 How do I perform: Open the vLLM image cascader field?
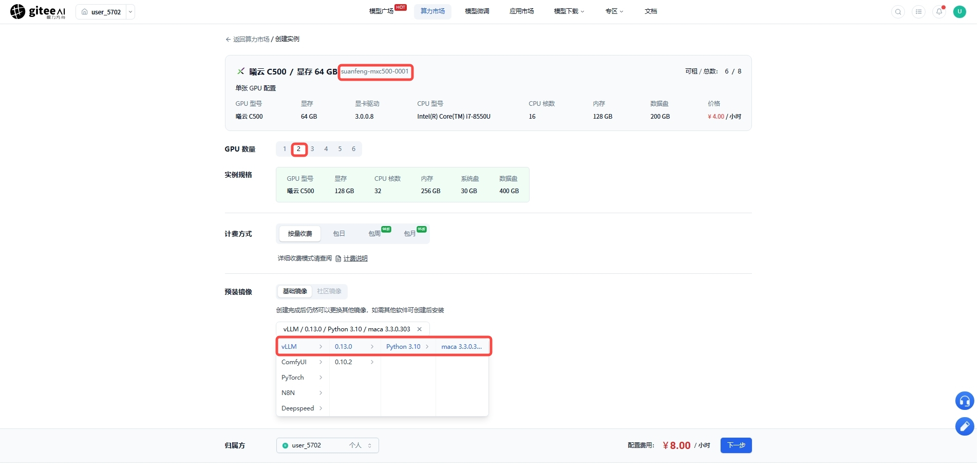click(x=352, y=329)
